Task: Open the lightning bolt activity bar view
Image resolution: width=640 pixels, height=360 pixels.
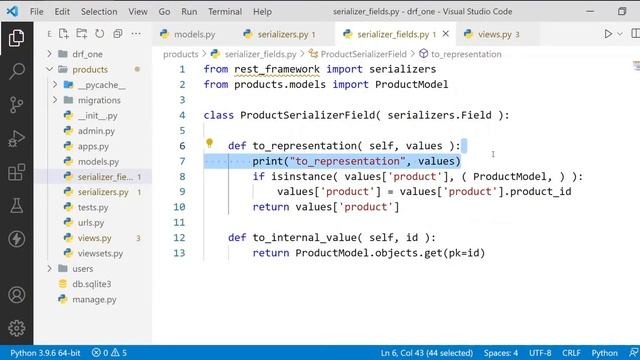Action: (x=16, y=239)
